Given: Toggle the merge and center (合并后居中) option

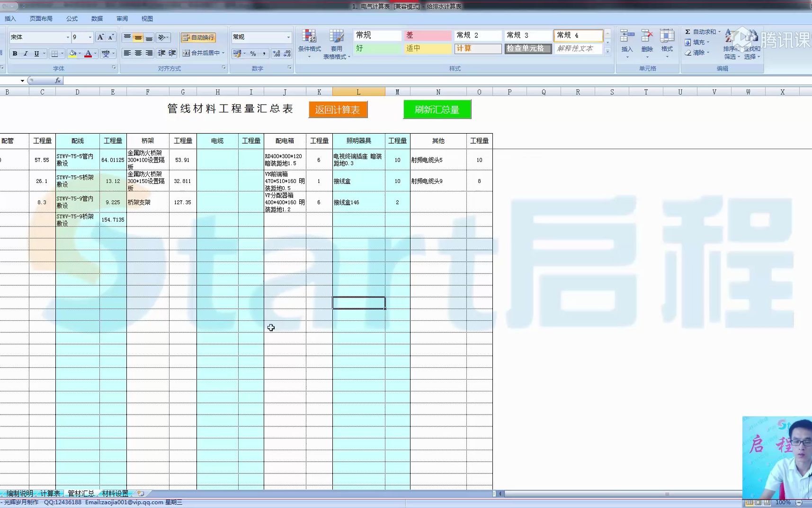Looking at the screenshot, I should tap(204, 54).
